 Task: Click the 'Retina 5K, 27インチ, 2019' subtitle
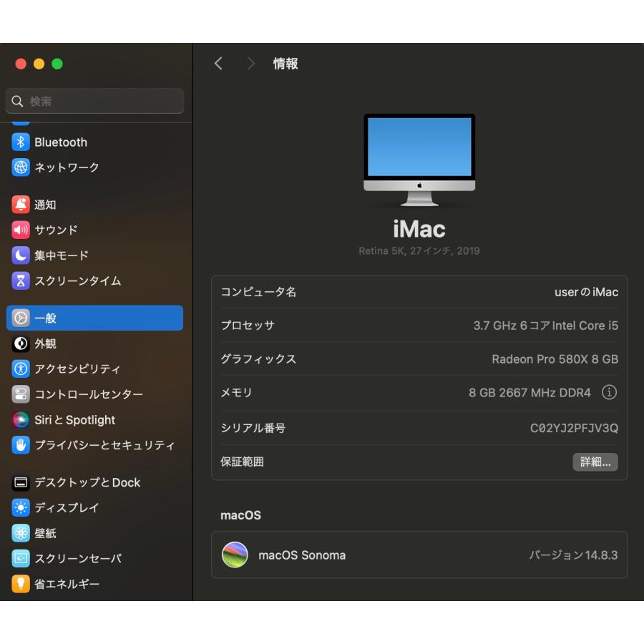[419, 250]
